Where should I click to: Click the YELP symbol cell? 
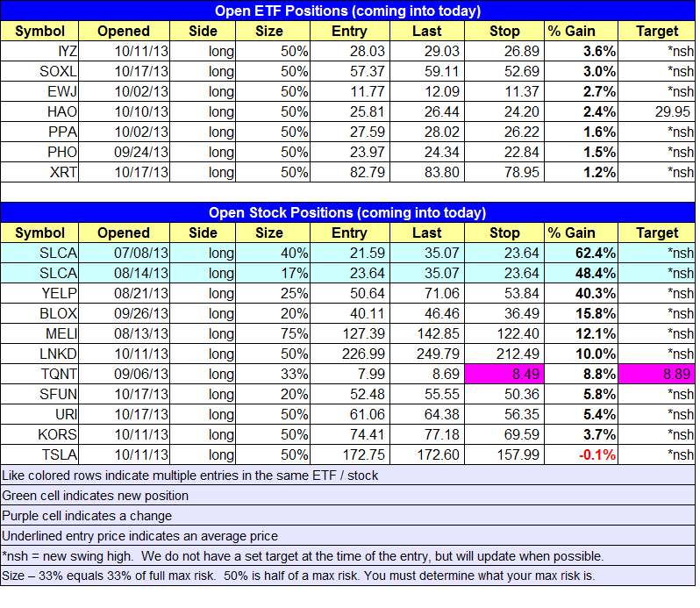coord(39,293)
